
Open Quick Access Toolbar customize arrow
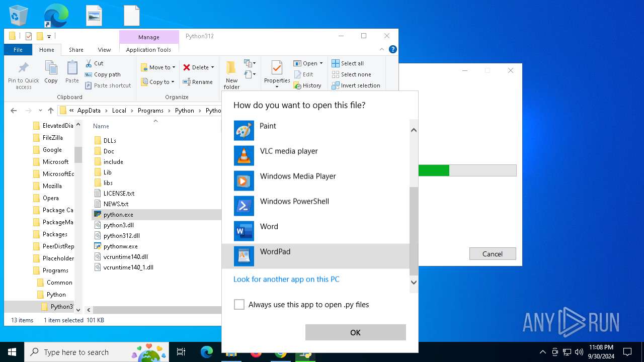49,36
